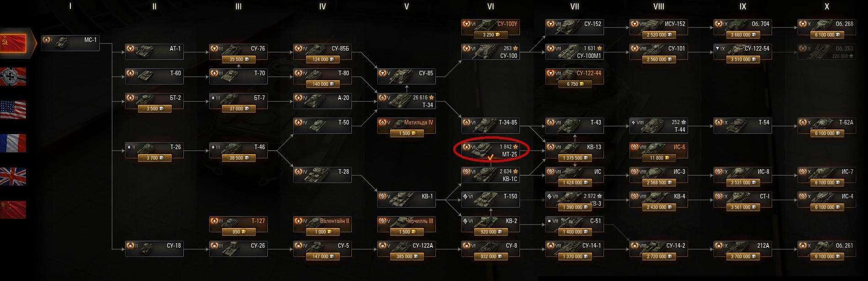Open the Т-34 tank node

407,101
